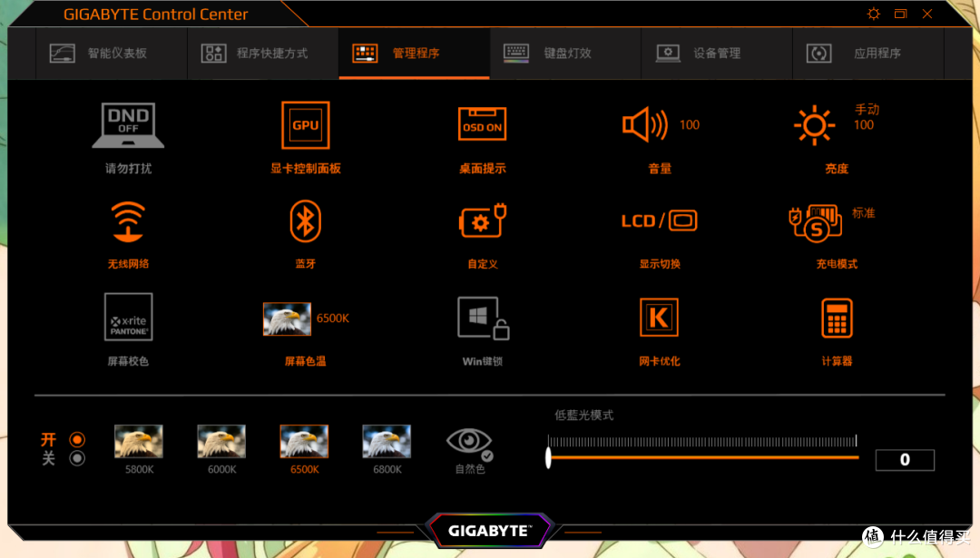
Task: Open the 设备管理 tab
Action: point(717,54)
